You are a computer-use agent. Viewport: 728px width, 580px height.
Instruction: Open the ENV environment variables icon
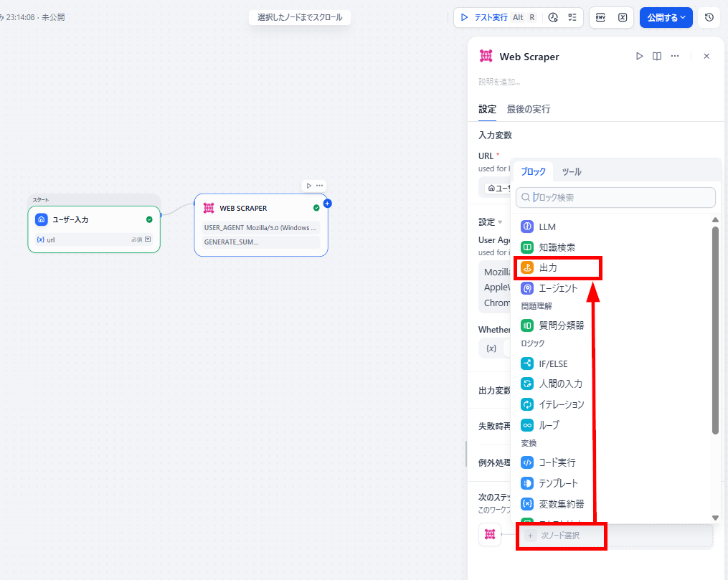pos(600,18)
